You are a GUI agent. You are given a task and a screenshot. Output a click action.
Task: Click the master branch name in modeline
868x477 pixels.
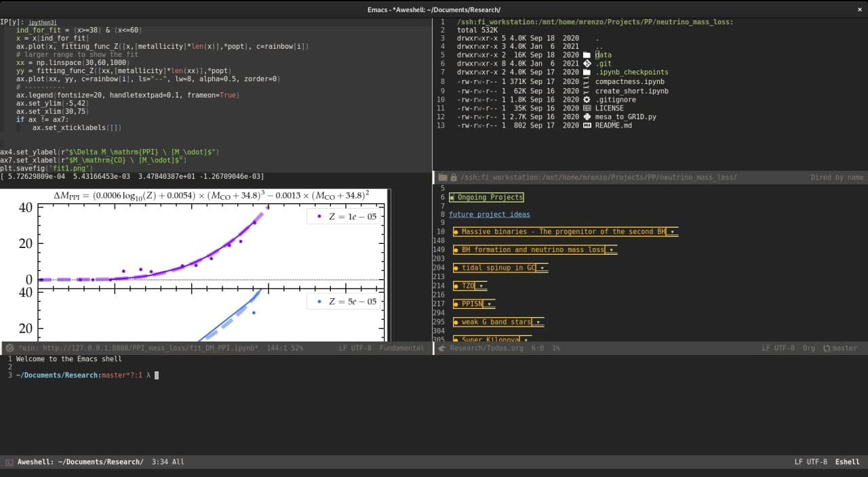point(845,348)
